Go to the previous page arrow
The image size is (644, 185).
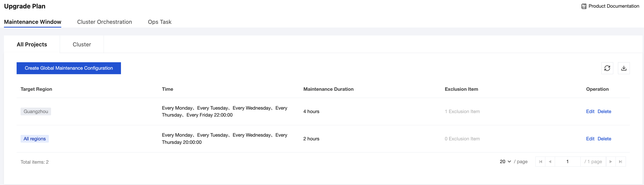pyautogui.click(x=550, y=161)
